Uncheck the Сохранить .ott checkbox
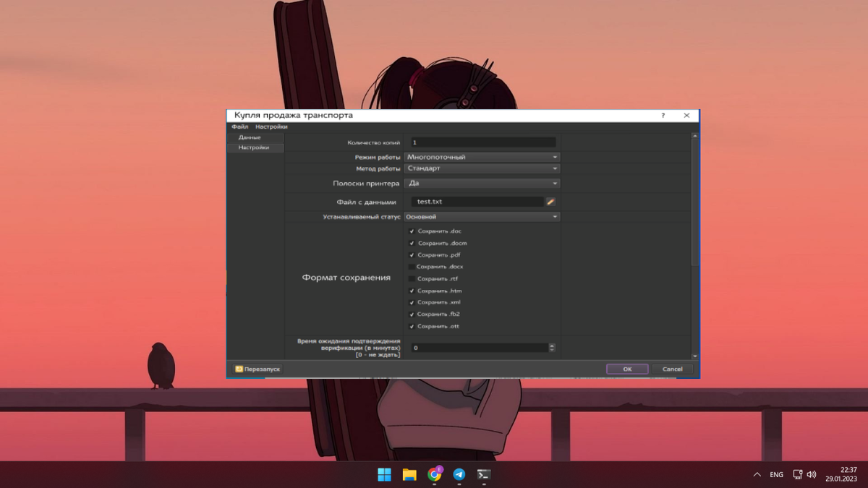 pyautogui.click(x=412, y=327)
